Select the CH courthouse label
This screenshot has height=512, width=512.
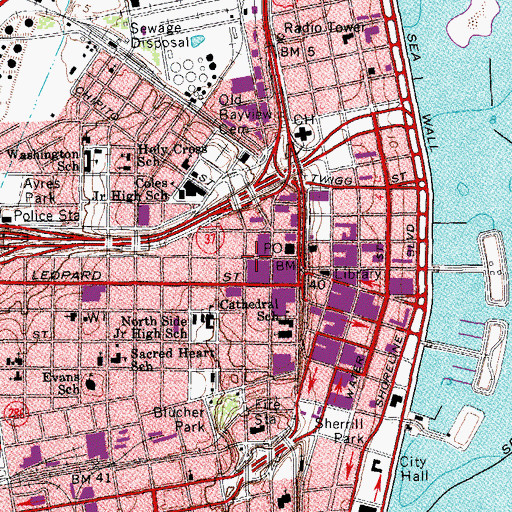(x=304, y=119)
